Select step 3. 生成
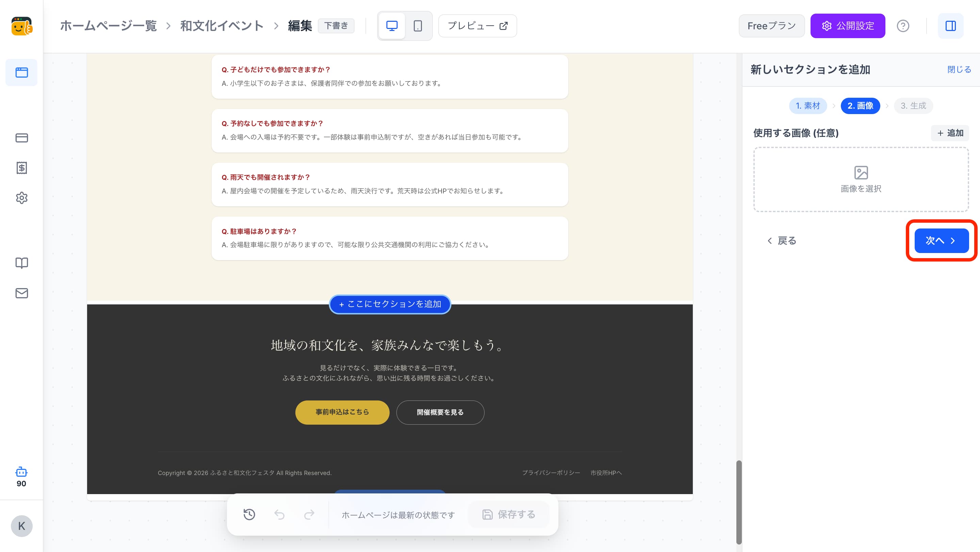 click(913, 106)
